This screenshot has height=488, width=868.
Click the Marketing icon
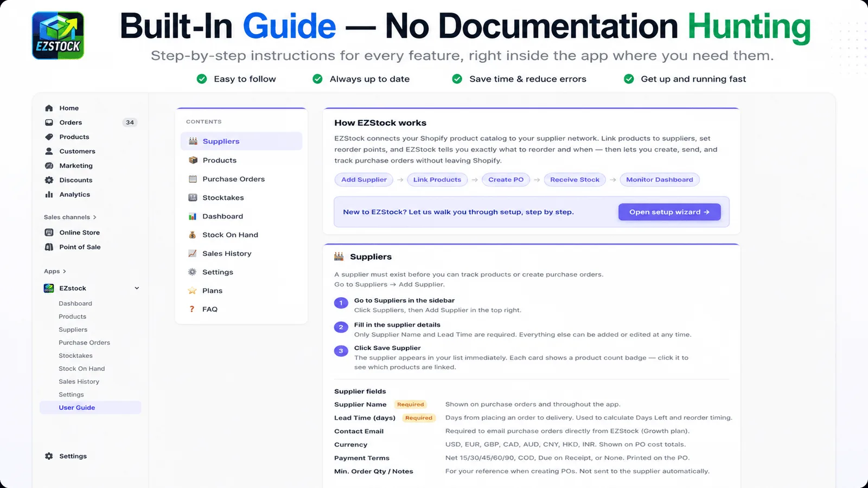(x=49, y=165)
